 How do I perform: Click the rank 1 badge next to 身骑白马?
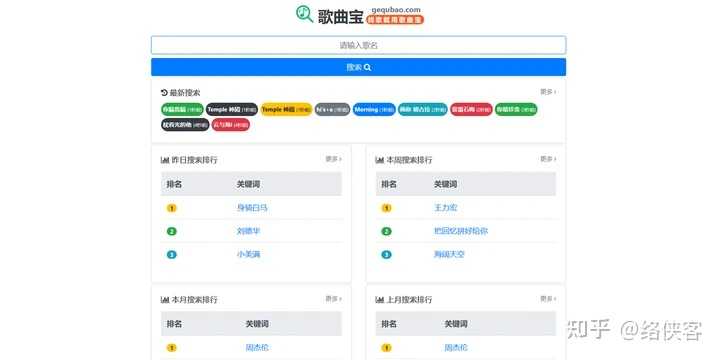(x=171, y=208)
